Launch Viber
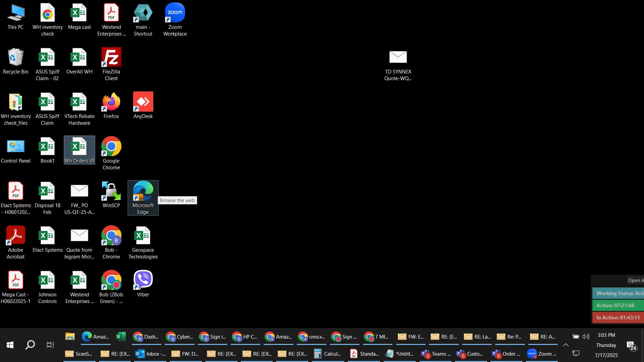Viewport: 644px width, 362px height. point(143,284)
